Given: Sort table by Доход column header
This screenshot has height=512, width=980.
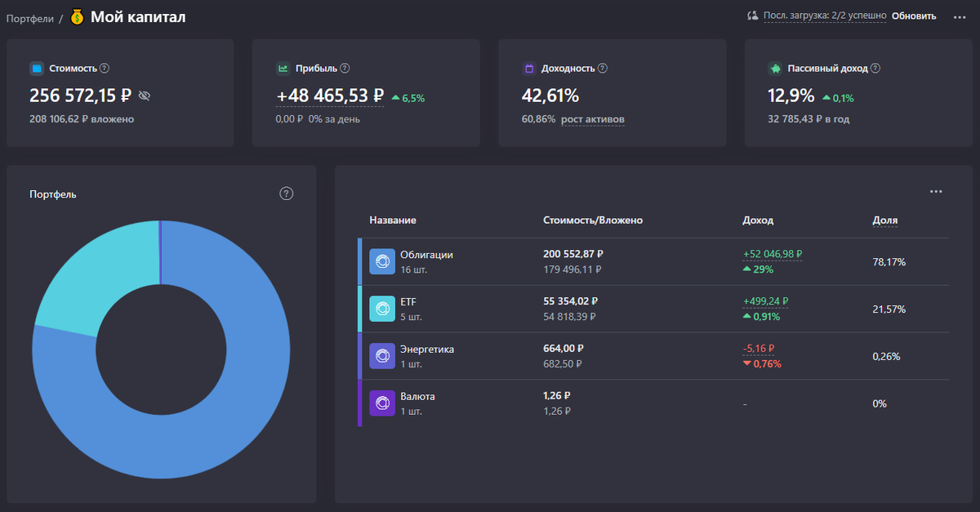Looking at the screenshot, I should pos(758,220).
